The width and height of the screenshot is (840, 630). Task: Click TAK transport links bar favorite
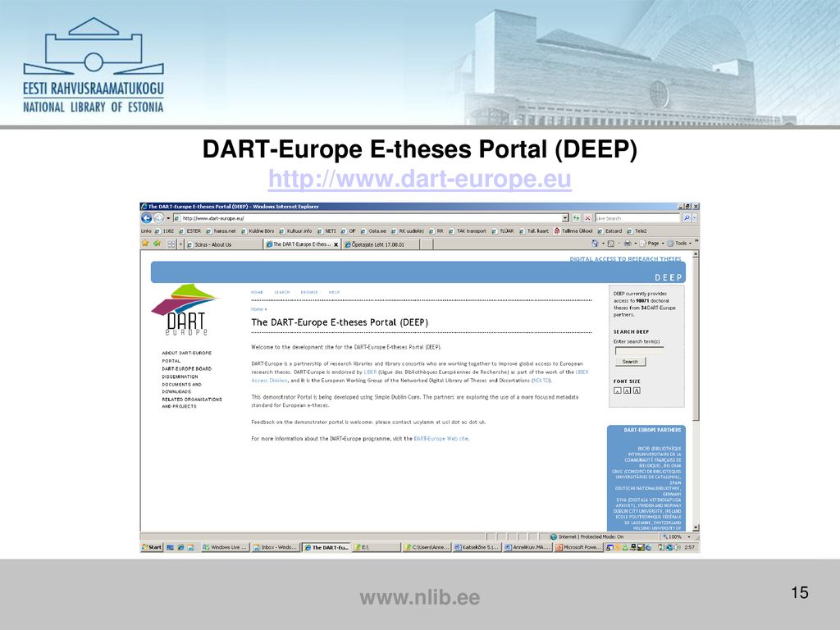point(468,231)
